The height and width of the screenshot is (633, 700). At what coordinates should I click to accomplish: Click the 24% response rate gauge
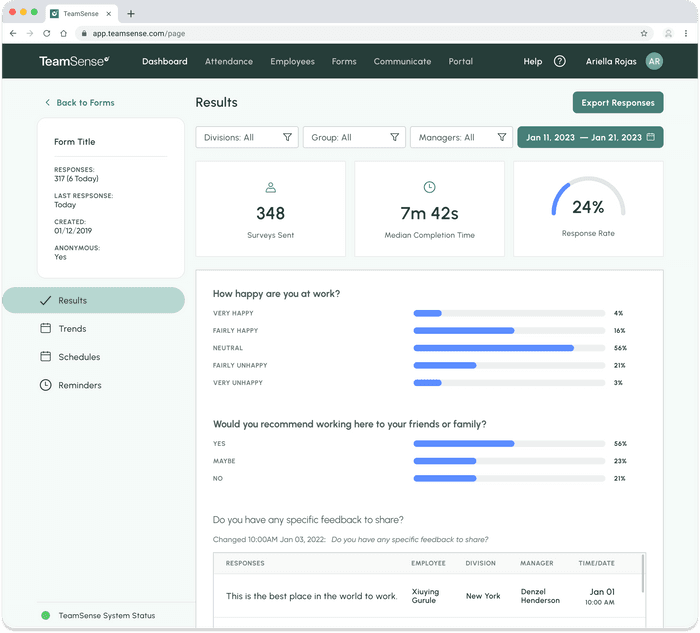coord(588,197)
